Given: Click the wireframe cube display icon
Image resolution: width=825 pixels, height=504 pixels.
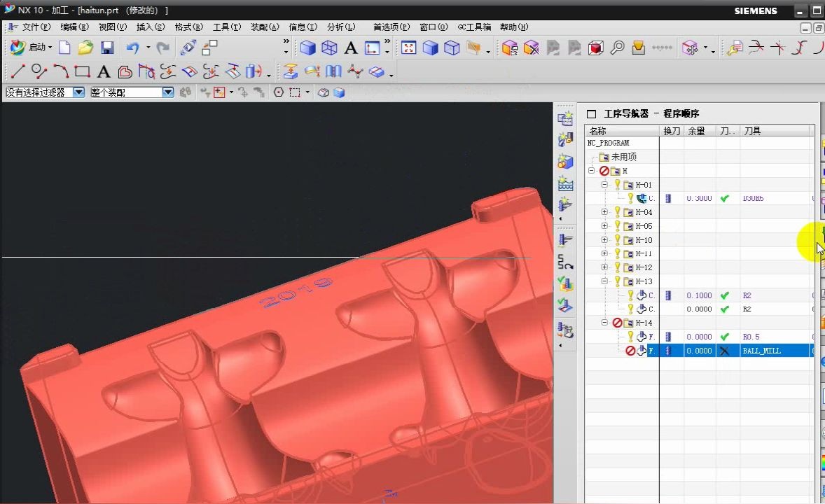Looking at the screenshot, I should tap(329, 48).
